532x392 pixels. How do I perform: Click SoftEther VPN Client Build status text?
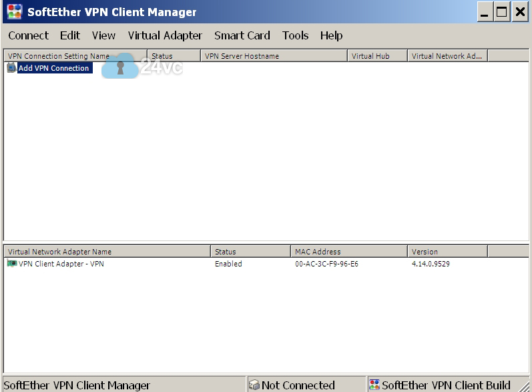(446, 385)
